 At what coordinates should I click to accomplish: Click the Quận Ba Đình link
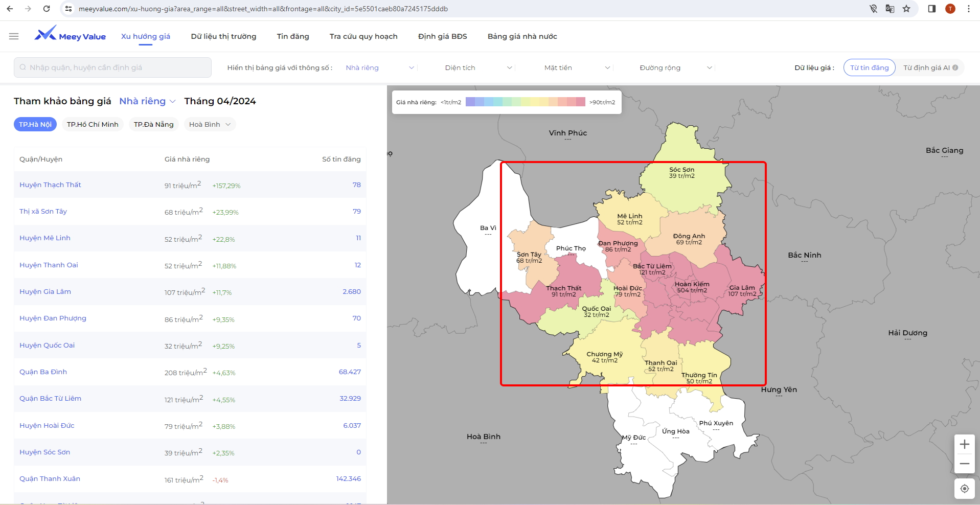43,372
